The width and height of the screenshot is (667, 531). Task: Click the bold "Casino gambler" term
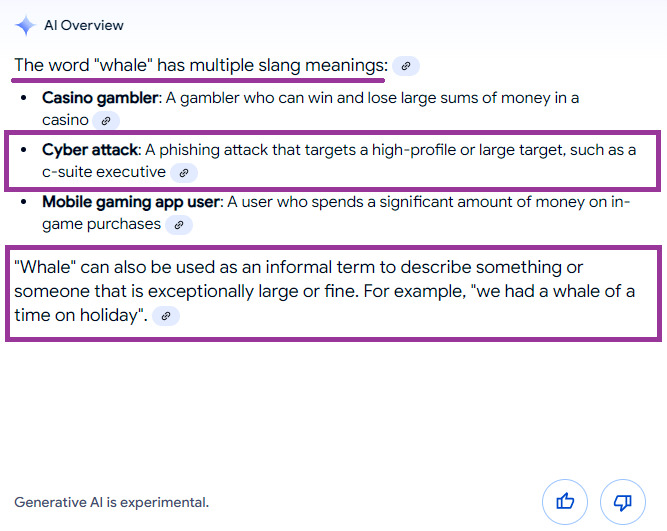pos(100,98)
